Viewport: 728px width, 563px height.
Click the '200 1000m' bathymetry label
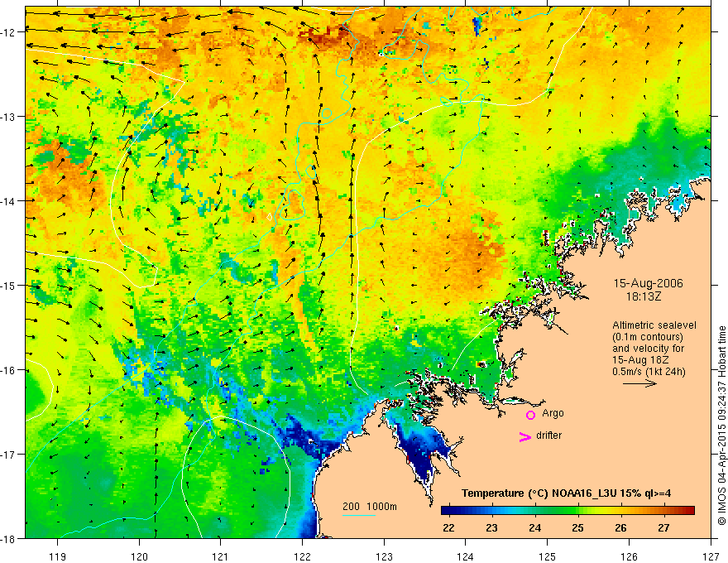pyautogui.click(x=370, y=507)
